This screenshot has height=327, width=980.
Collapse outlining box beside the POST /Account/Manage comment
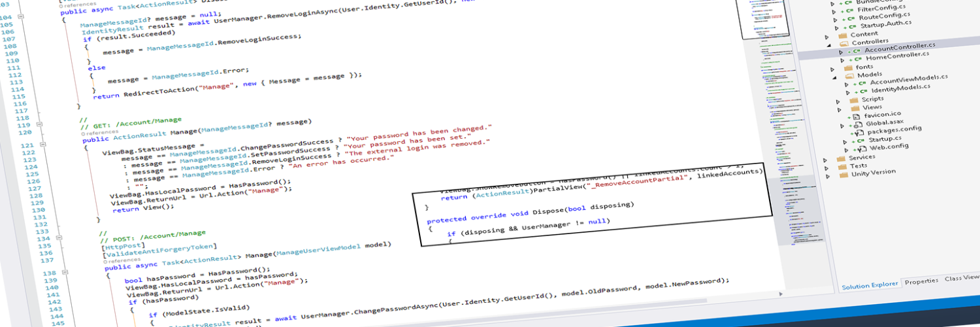click(x=59, y=237)
